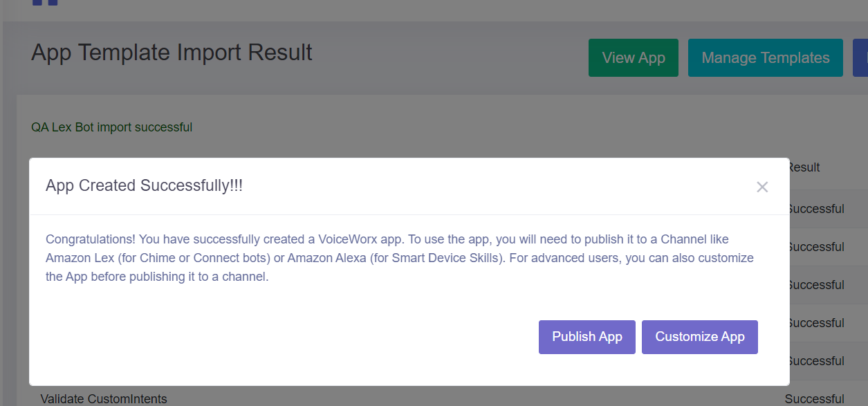
Task: Click the partially visible blue button beside Manage Templates
Action: pos(861,58)
